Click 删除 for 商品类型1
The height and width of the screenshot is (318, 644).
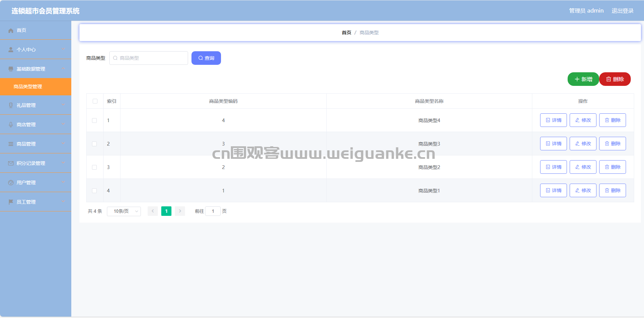click(612, 190)
